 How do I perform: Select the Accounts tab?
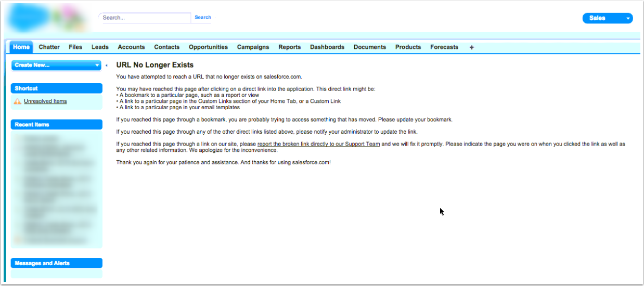click(x=131, y=47)
